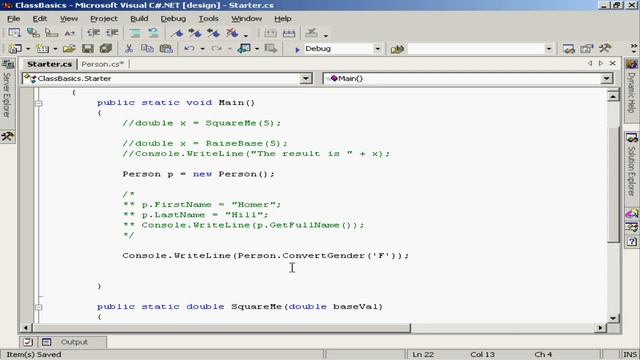
Task: Click the Find in Files icon
Action: tap(397, 49)
